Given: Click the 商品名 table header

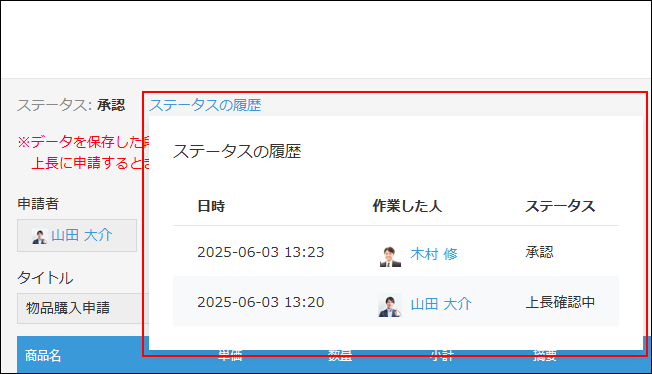Looking at the screenshot, I should coord(43,356).
